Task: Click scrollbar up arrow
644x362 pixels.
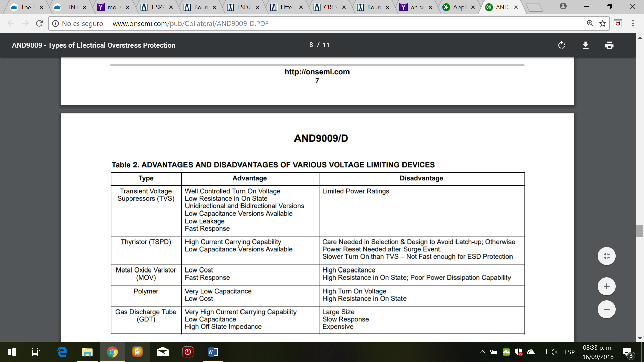Action: point(640,37)
